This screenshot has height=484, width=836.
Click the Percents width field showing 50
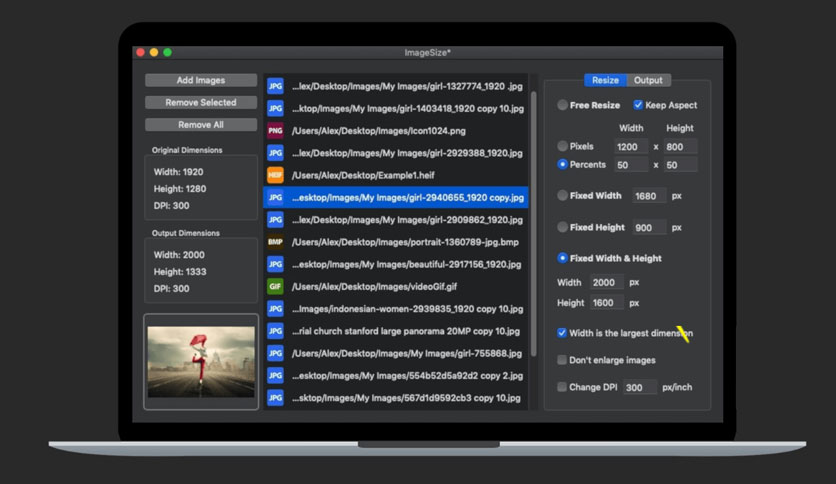[631, 165]
